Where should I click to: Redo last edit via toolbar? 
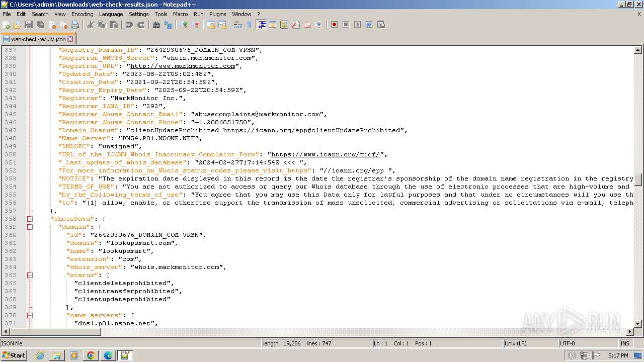(141, 25)
